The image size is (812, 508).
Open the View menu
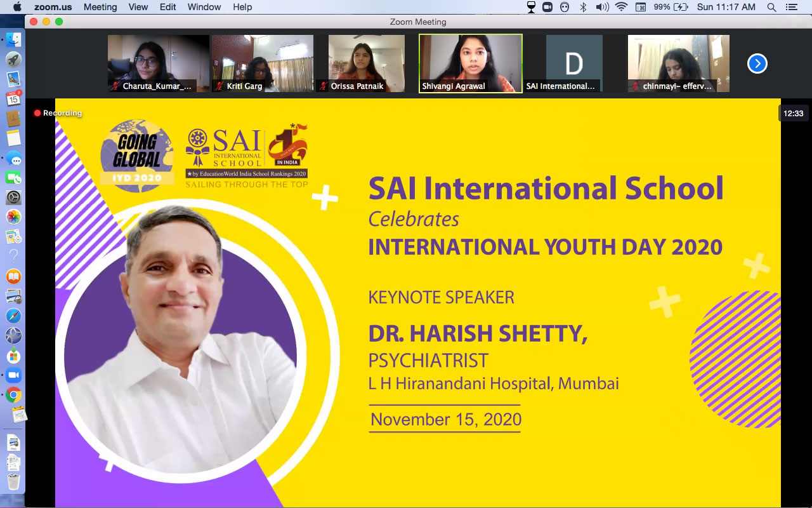(138, 7)
